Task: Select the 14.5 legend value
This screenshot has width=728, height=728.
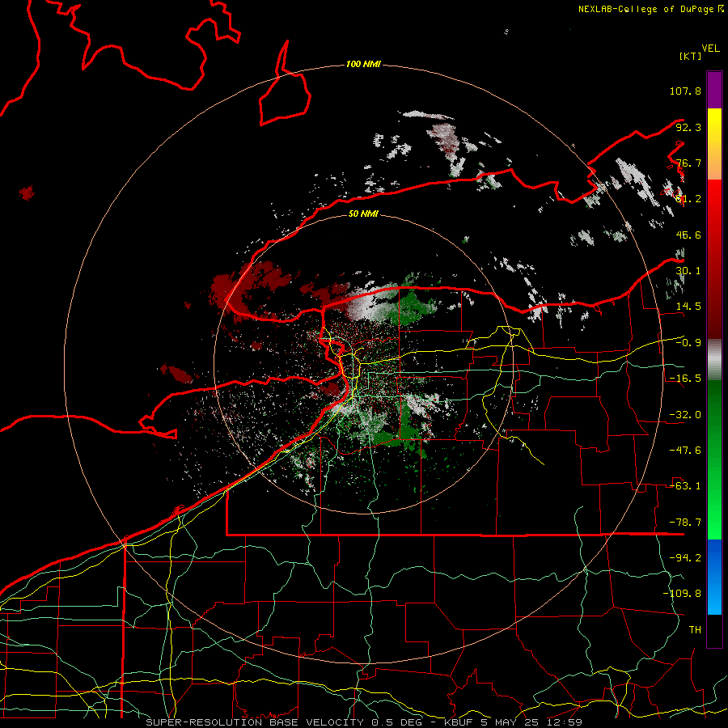Action: 688,307
